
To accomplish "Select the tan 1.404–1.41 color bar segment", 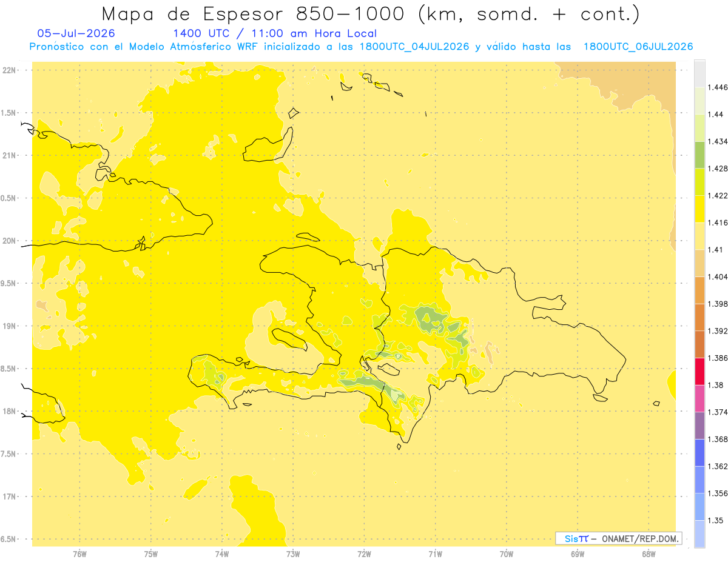I will click(x=699, y=263).
